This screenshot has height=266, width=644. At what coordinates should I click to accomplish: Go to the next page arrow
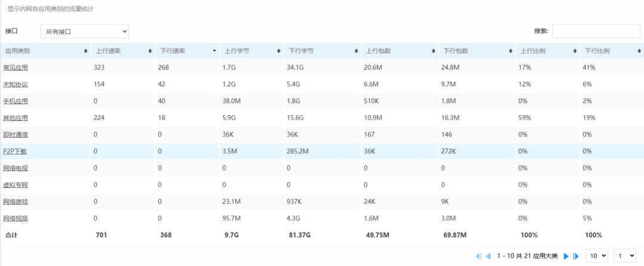(x=566, y=256)
